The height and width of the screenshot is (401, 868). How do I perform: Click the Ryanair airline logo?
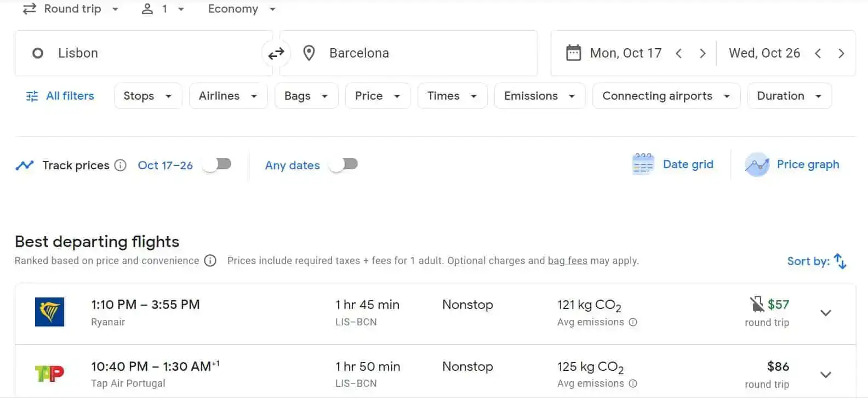click(x=49, y=312)
